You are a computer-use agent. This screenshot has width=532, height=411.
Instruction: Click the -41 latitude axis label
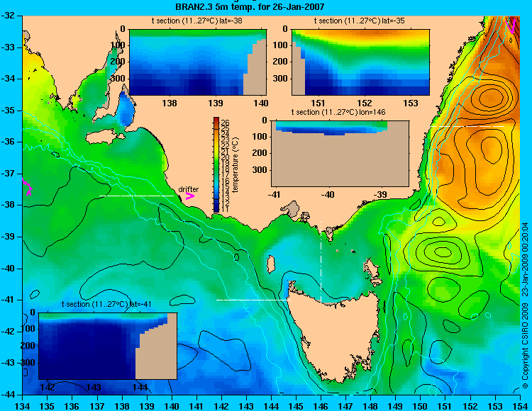tap(8, 300)
